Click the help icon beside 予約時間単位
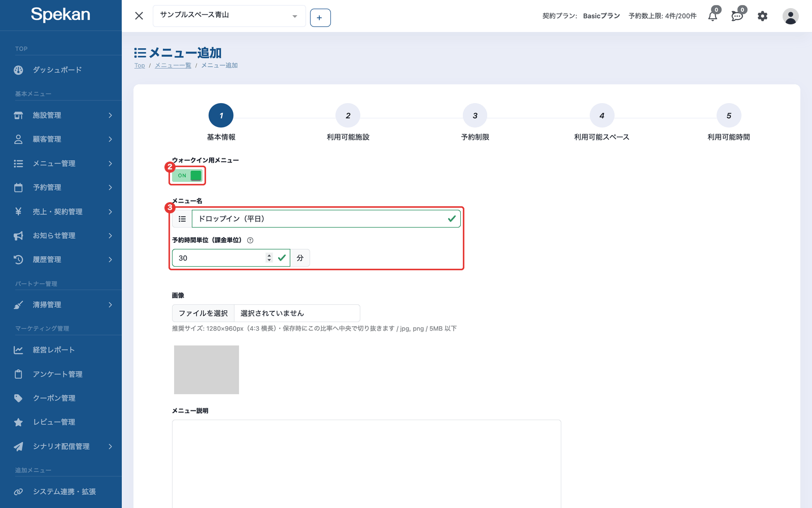 pos(250,240)
